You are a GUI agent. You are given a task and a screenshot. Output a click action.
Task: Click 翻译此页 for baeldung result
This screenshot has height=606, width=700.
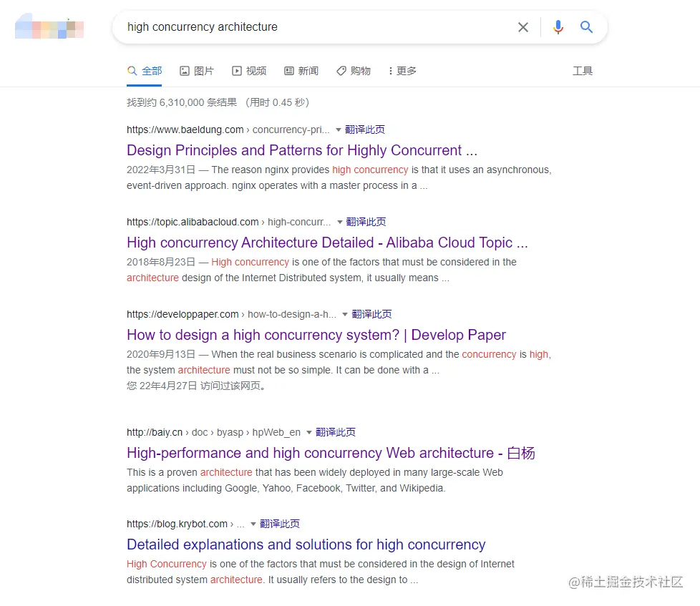(365, 130)
